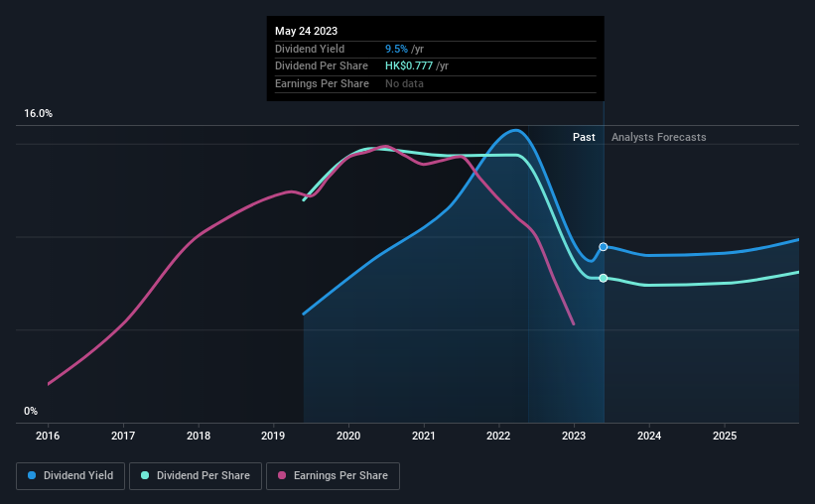Viewport: 815px width, 504px height.
Task: Click the HK$0.777 dividend value
Action: pyautogui.click(x=409, y=66)
